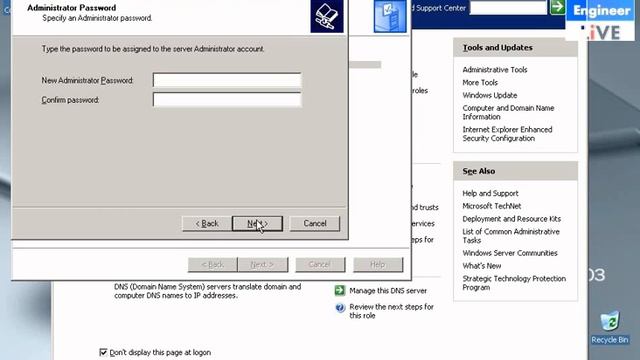Proceed with Next in the Administrator Password wizard
The width and height of the screenshot is (640, 360).
257,224
